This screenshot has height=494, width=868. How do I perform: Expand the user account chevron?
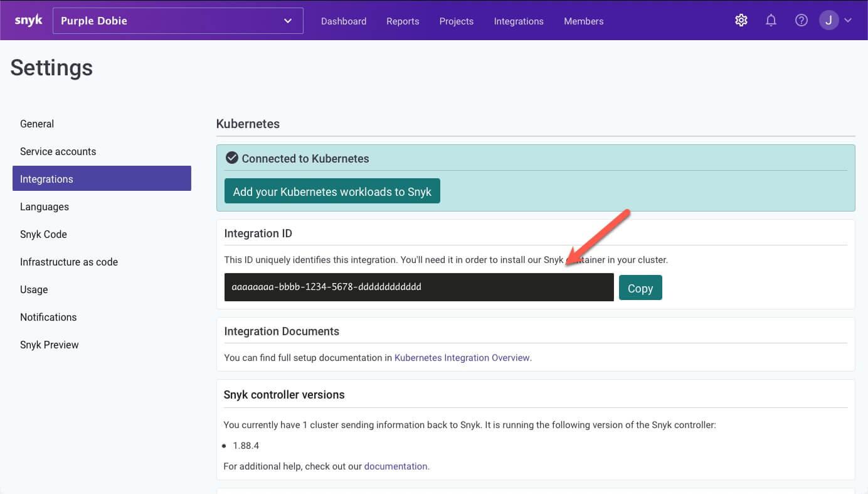point(848,21)
